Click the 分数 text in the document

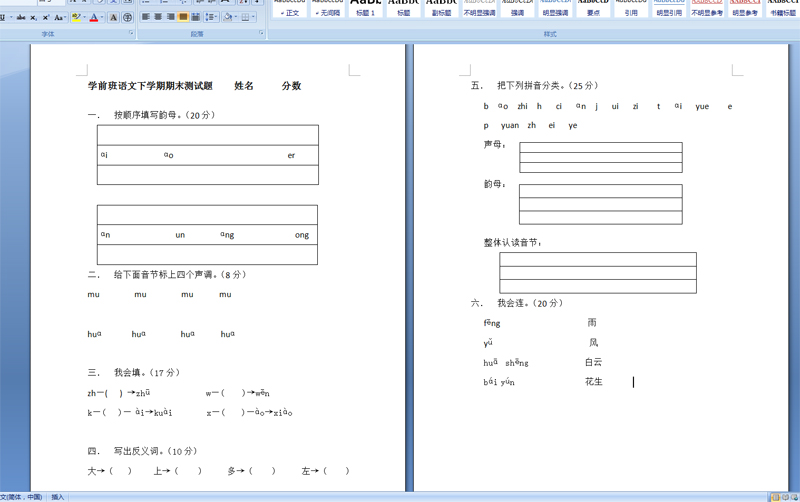coord(291,86)
